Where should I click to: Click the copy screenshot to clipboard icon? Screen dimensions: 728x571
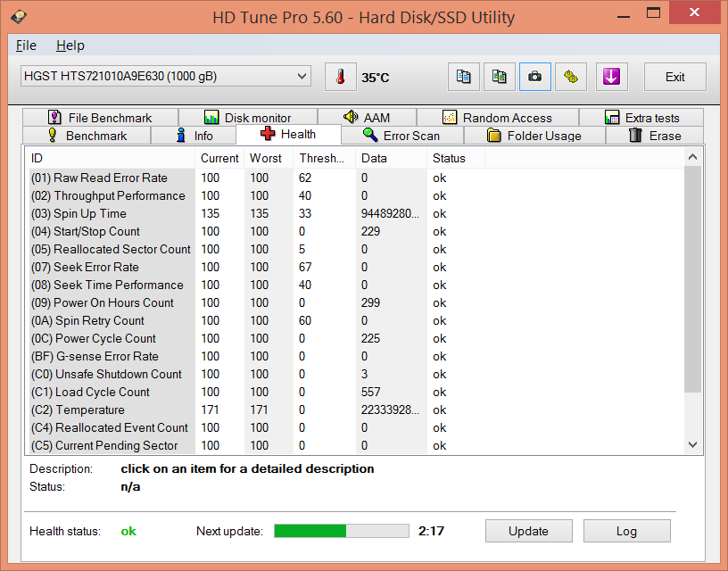click(499, 77)
